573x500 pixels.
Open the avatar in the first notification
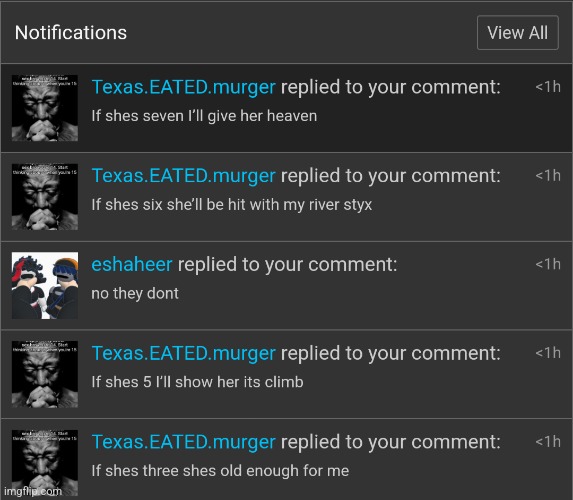pyautogui.click(x=45, y=108)
